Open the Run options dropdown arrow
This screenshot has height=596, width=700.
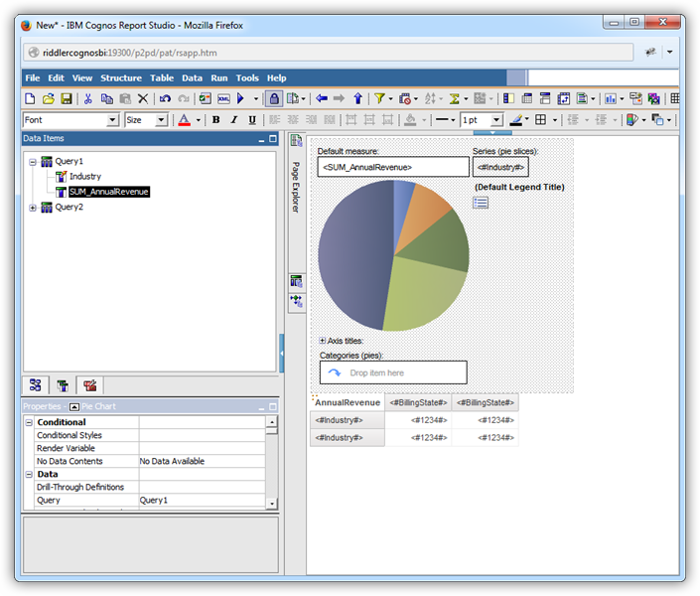click(256, 98)
